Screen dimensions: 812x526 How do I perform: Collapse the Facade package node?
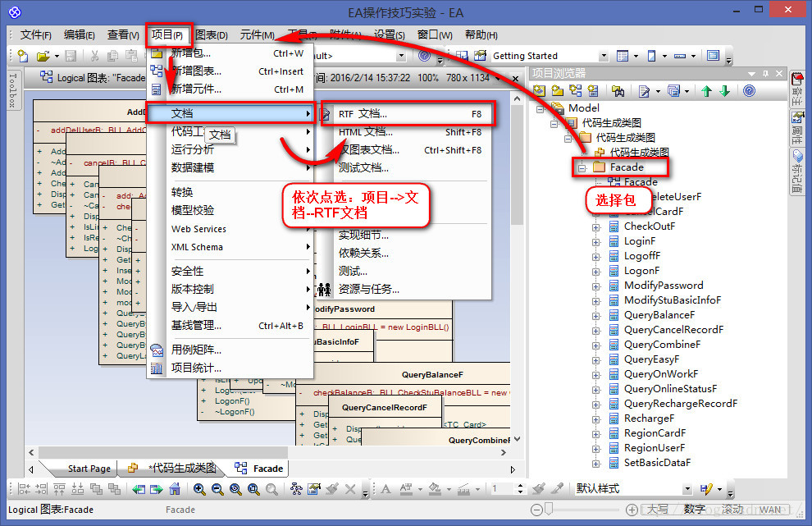tap(582, 168)
